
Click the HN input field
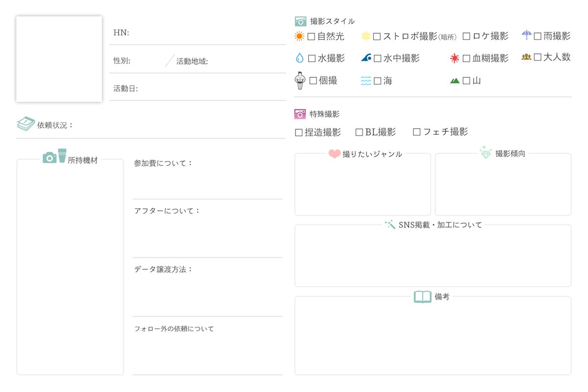pyautogui.click(x=206, y=33)
